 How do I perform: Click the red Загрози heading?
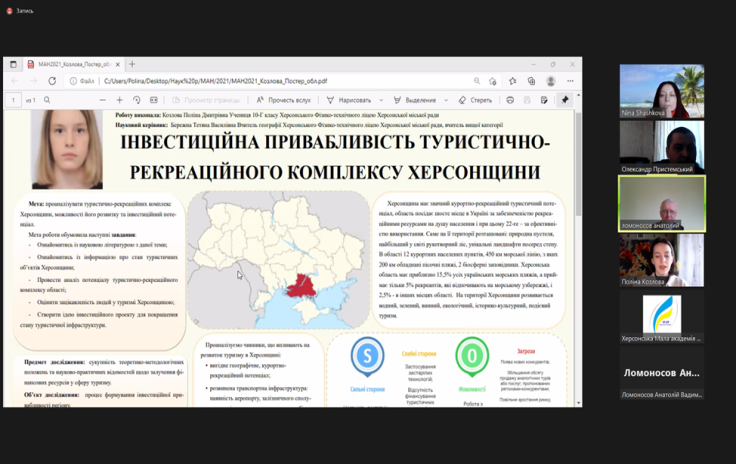(x=526, y=351)
